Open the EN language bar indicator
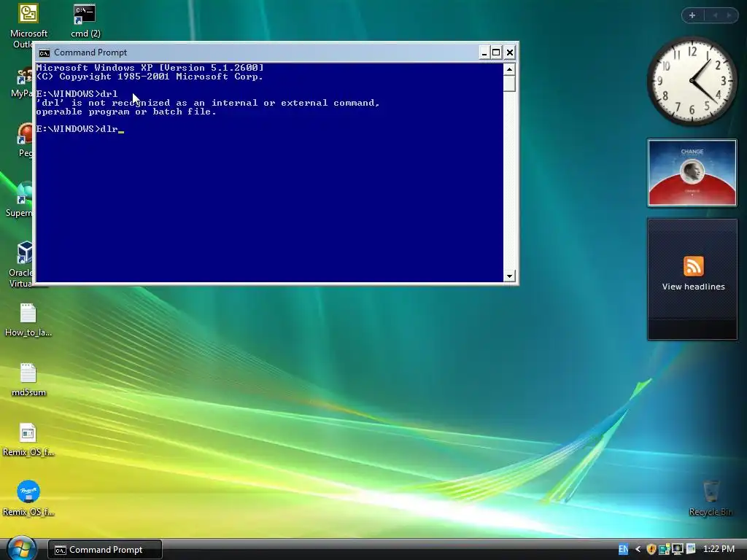 coord(623,550)
